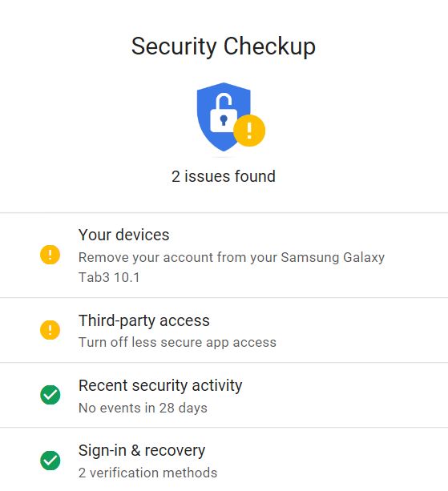Click the Security Checkup heading
Screen dimensions: 448x491
224,46
